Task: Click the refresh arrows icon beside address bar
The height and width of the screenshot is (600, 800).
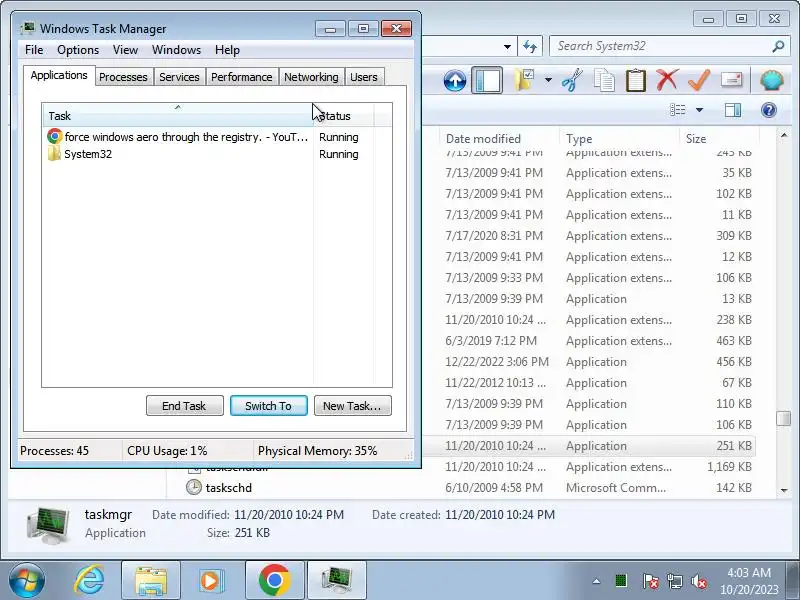Action: [530, 46]
